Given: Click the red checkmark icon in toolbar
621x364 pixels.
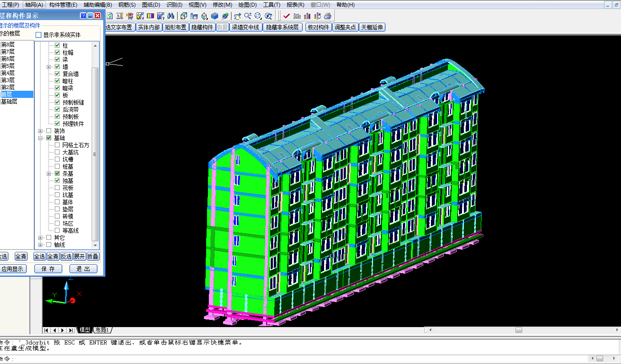Looking at the screenshot, I should point(287,16).
